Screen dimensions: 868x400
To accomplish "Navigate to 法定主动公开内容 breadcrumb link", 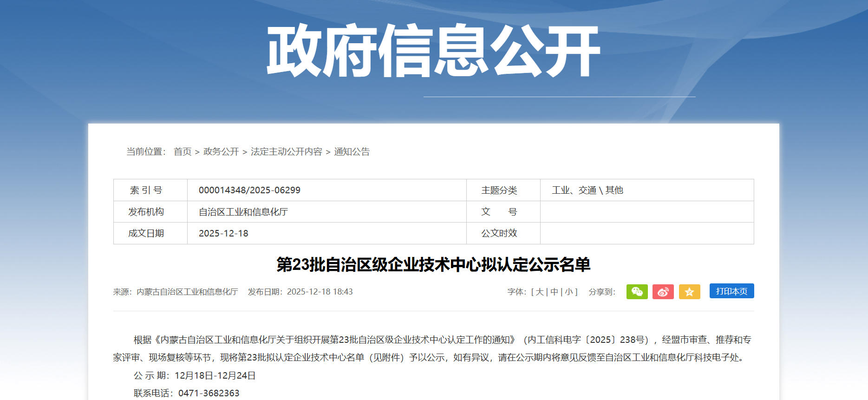I will coord(286,151).
